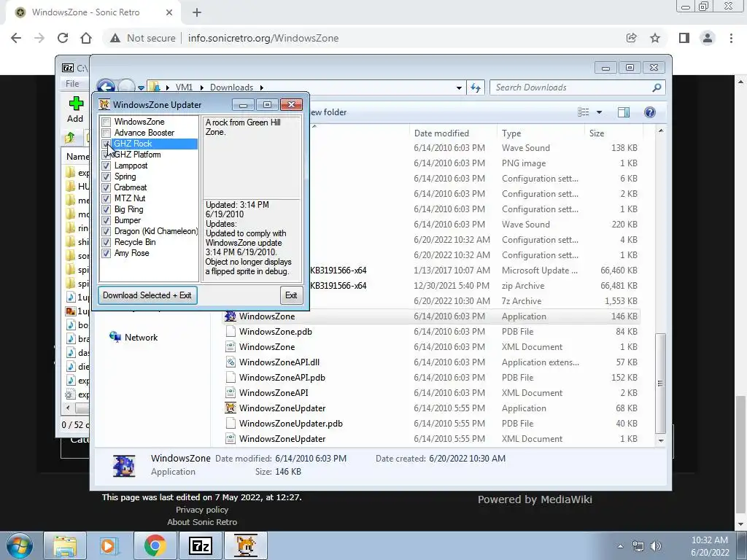
Task: Uncheck the Amy Rose checkbox
Action: 107,253
